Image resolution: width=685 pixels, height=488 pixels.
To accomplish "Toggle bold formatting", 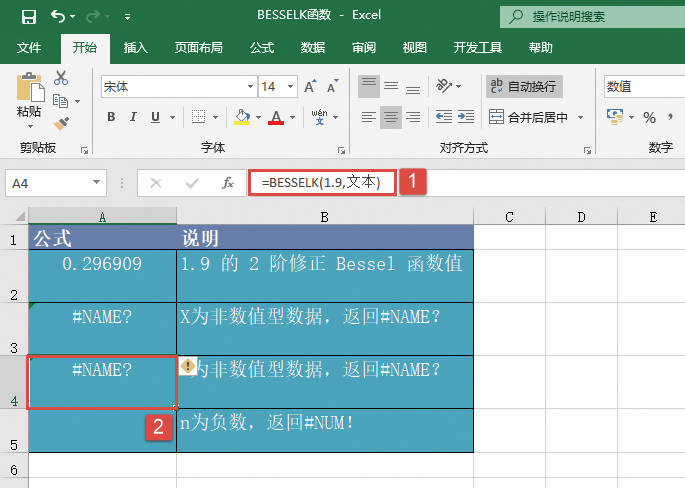I will (111, 118).
